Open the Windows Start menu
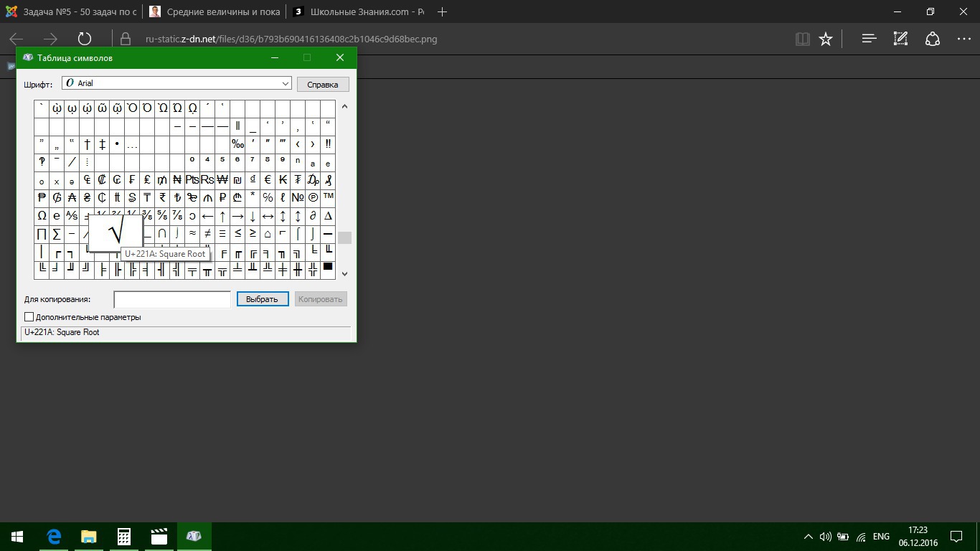The width and height of the screenshot is (980, 551). (x=17, y=537)
